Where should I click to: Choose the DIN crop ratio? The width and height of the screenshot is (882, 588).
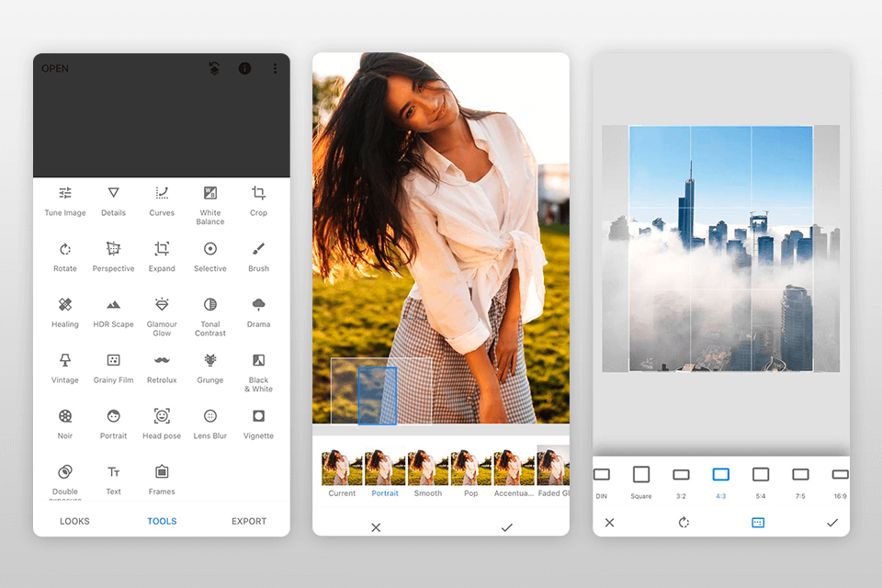point(601,482)
